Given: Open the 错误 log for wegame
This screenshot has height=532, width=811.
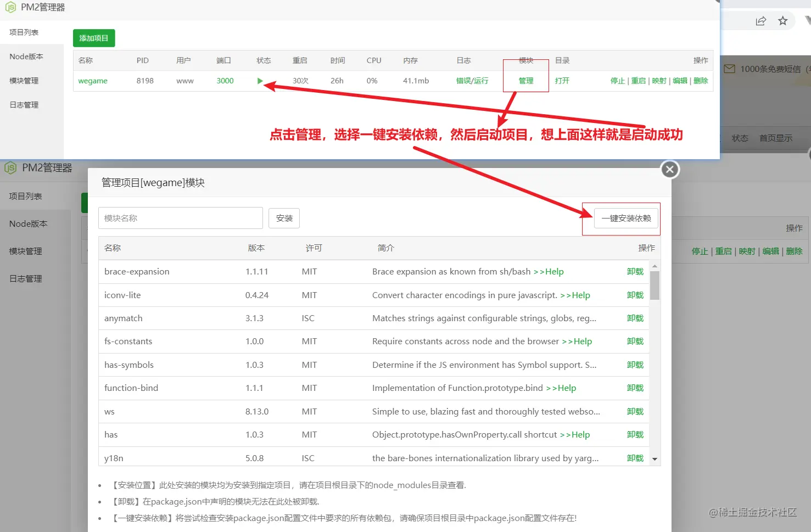Looking at the screenshot, I should point(463,81).
